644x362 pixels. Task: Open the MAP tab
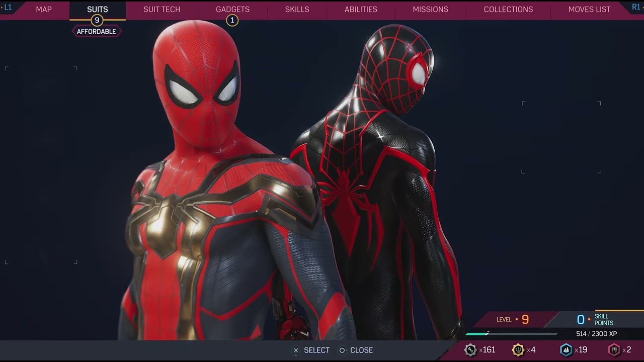[44, 10]
